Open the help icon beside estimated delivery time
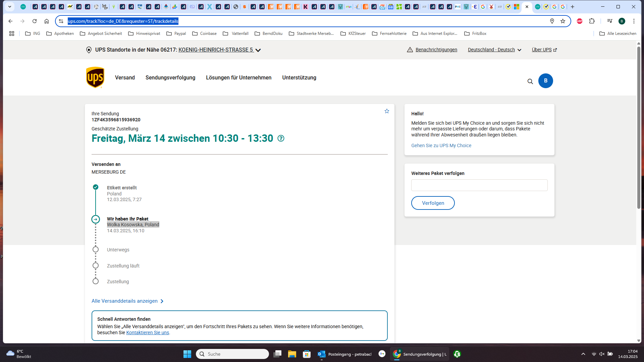Image resolution: width=644 pixels, height=362 pixels. 281,138
